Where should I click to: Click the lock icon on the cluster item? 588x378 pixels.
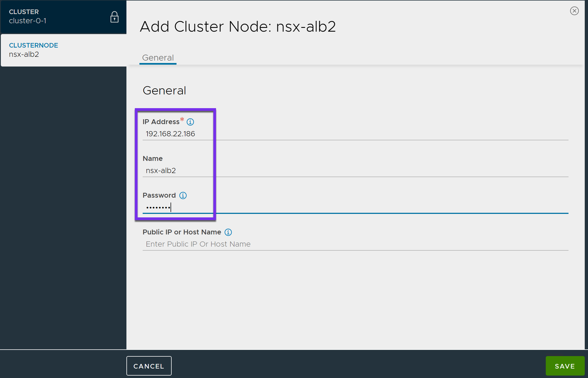click(114, 17)
